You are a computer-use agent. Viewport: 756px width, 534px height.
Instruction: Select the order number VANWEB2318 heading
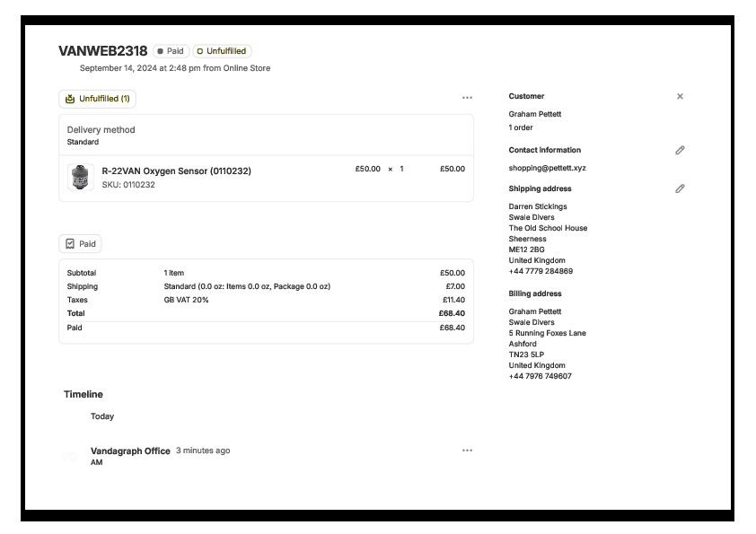coord(102,51)
